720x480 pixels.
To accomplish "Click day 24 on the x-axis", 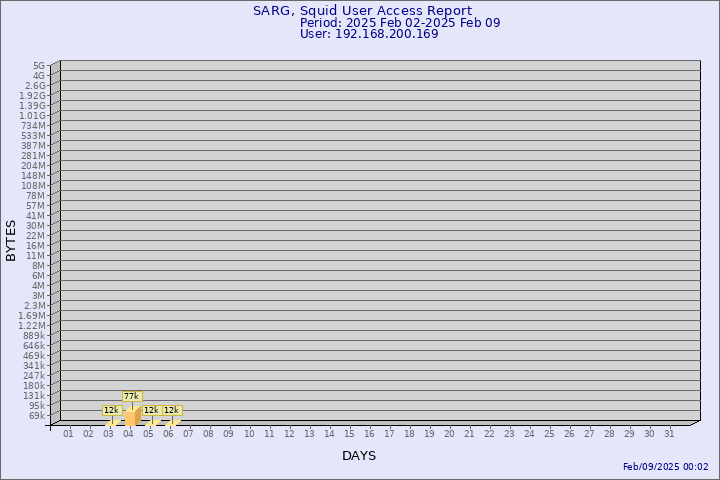I will click(x=529, y=433).
